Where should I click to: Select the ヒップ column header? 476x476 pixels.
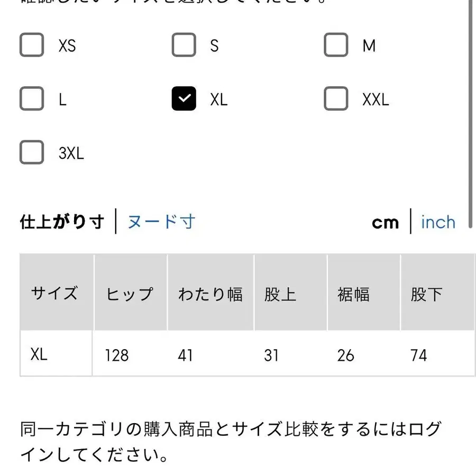click(130, 292)
